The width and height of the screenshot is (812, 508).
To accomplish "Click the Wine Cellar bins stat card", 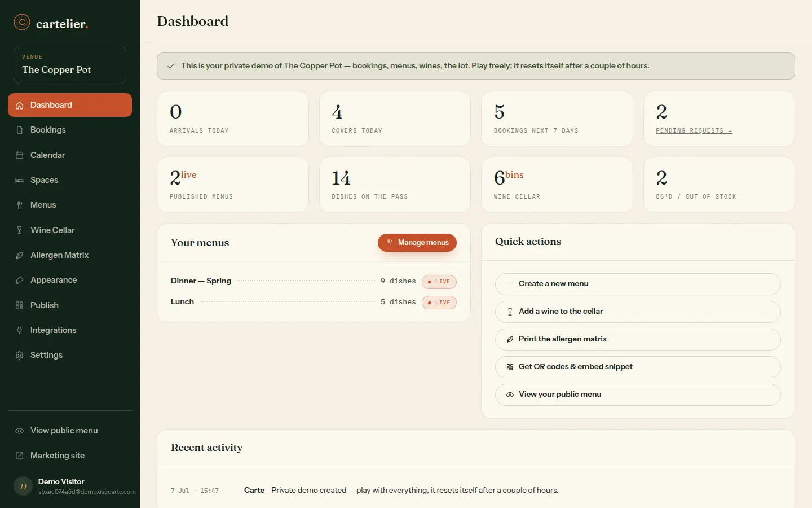I will pos(557,185).
